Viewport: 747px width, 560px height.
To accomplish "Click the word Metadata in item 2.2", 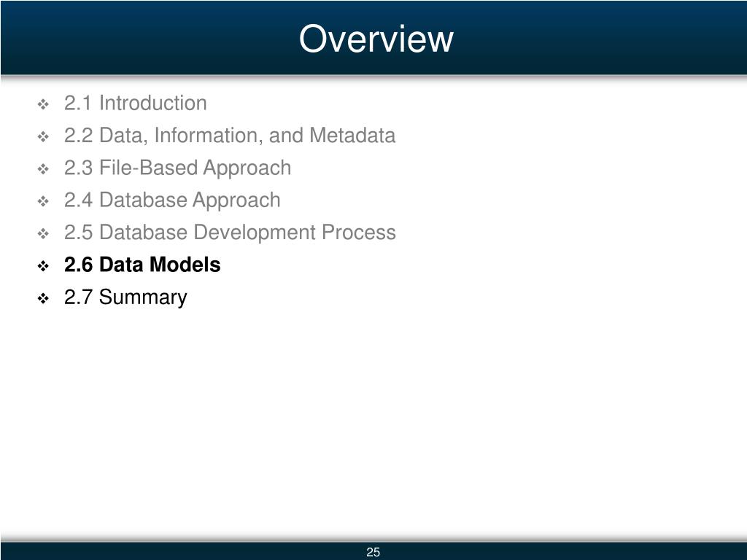I will (x=352, y=135).
